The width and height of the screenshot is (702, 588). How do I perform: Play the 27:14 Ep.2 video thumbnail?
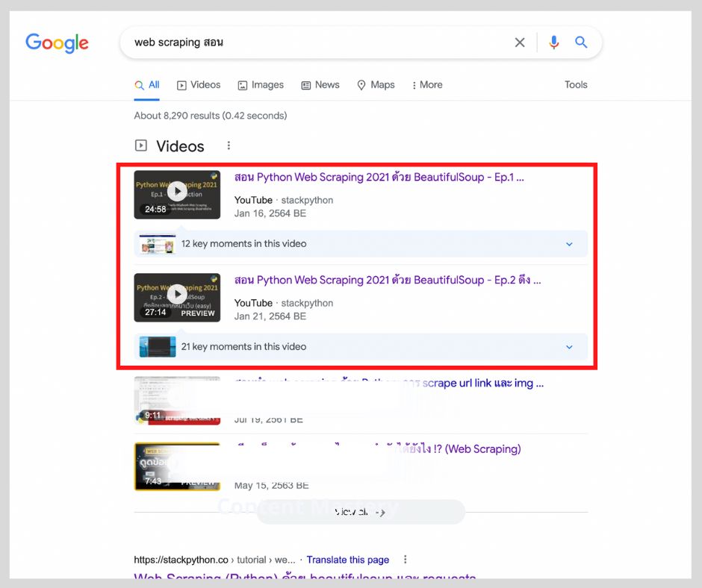[177, 298]
